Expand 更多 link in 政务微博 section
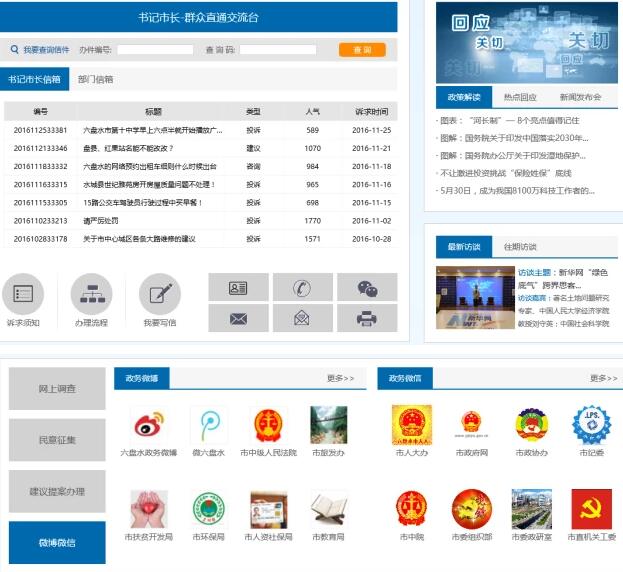623x572 pixels. (340, 379)
